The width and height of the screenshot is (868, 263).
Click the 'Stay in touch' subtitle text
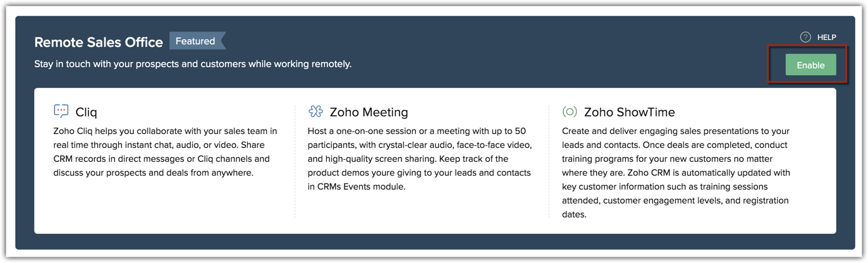coord(193,64)
